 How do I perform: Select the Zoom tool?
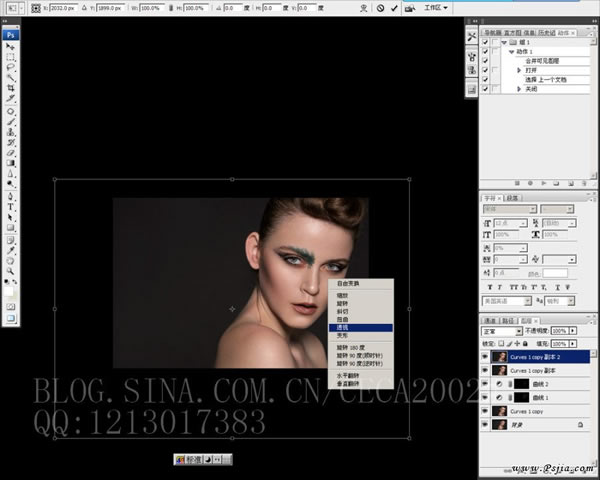pos(10,271)
